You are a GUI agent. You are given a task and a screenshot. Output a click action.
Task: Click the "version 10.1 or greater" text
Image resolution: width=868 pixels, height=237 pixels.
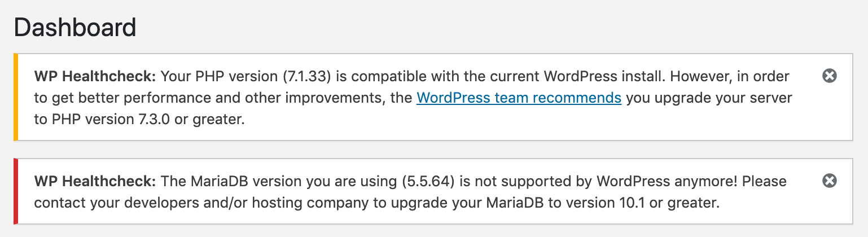[642, 203]
